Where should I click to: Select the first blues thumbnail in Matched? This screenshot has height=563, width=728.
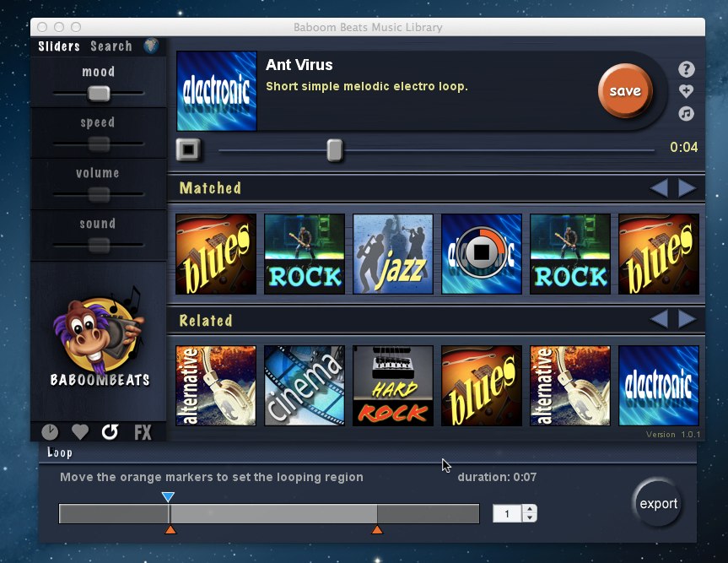pos(216,254)
